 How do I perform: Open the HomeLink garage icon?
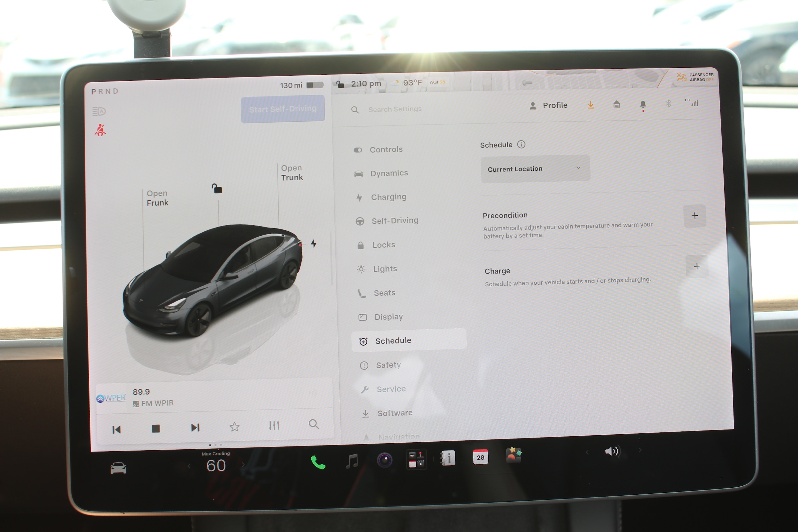click(x=617, y=104)
